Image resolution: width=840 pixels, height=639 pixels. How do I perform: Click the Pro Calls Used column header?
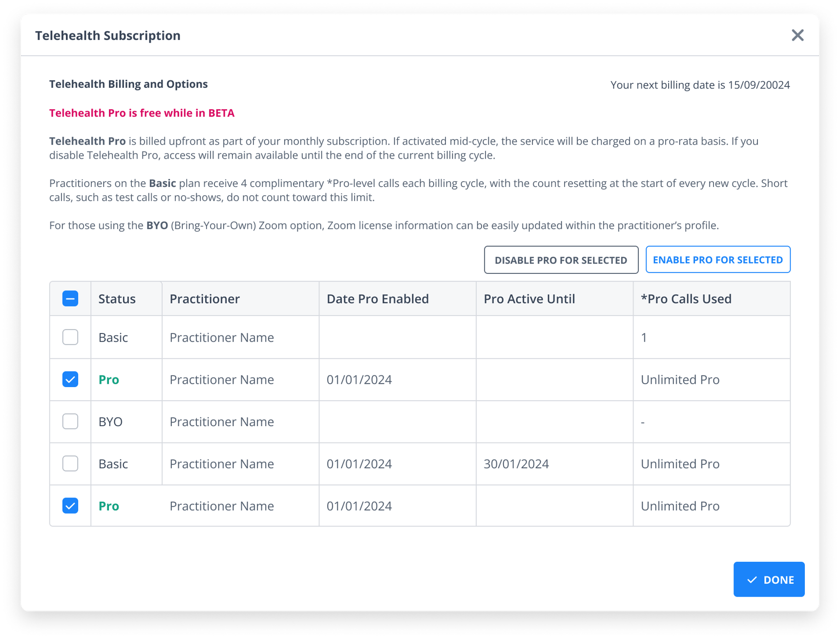click(686, 298)
